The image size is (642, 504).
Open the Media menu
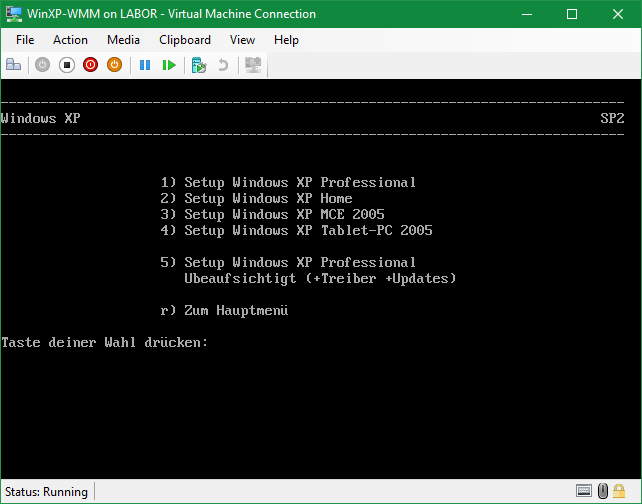coord(123,40)
